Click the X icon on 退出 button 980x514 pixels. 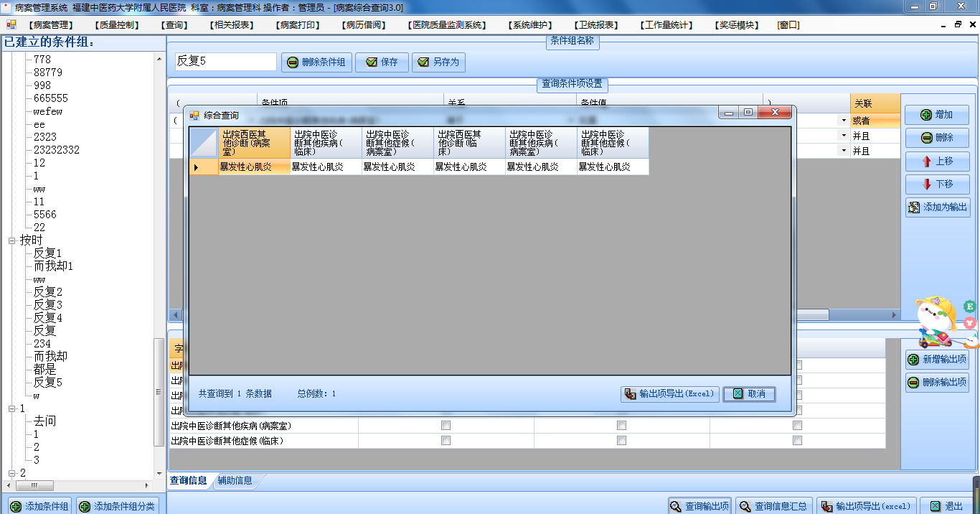[x=935, y=506]
